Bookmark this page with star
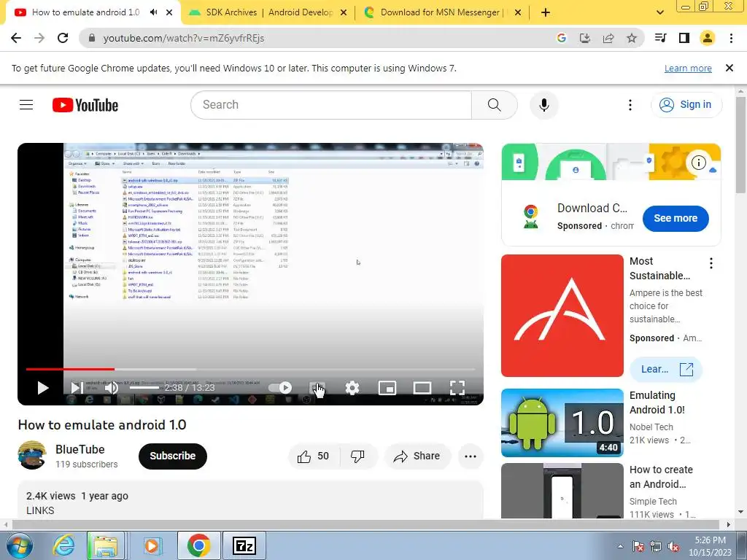This screenshot has height=560, width=747. 632,38
